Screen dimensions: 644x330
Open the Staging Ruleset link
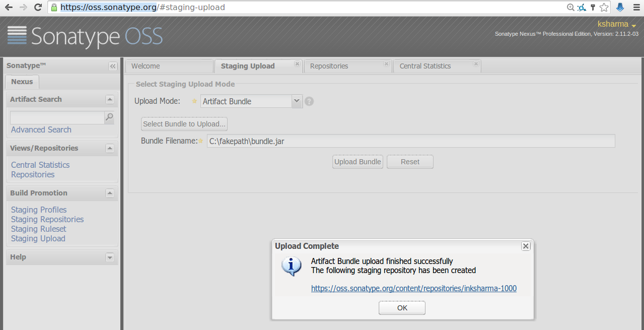tap(39, 229)
